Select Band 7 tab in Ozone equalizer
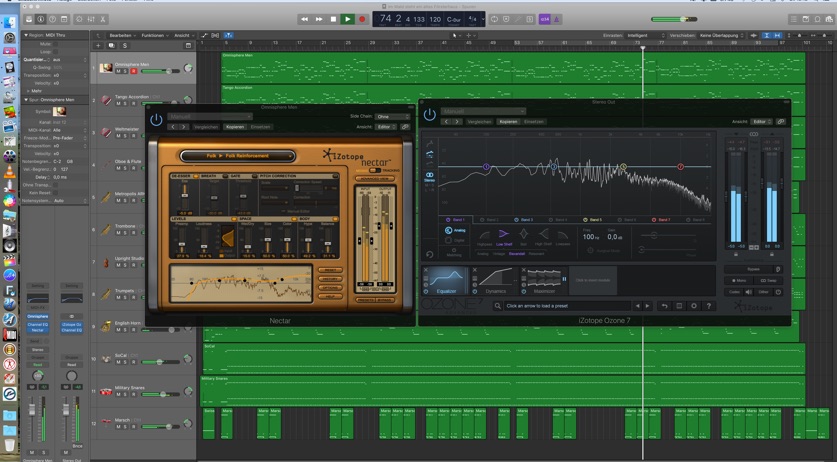 661,220
